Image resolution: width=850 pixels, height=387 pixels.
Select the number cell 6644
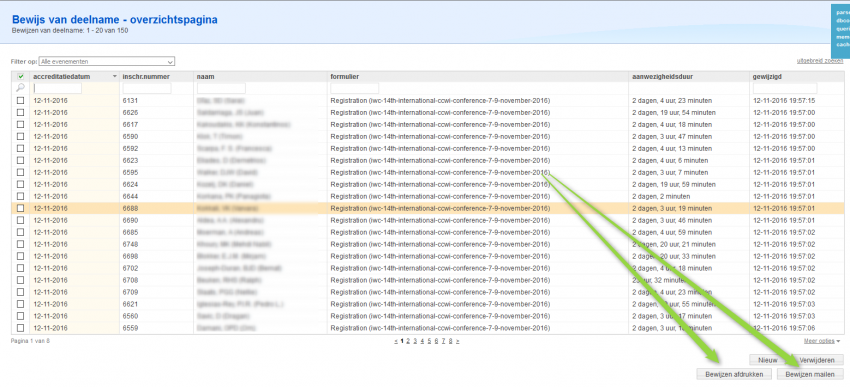tap(130, 196)
